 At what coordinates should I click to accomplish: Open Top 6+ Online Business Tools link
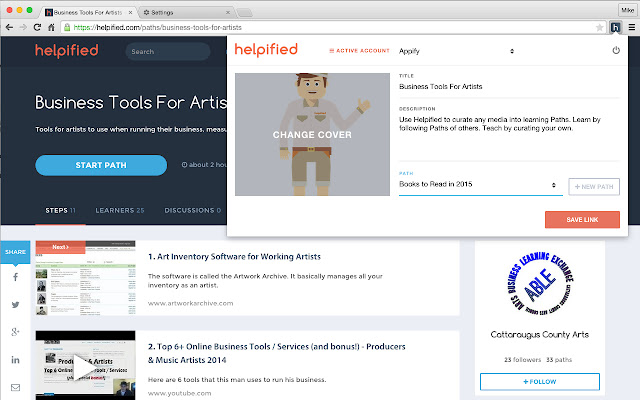[x=277, y=353]
